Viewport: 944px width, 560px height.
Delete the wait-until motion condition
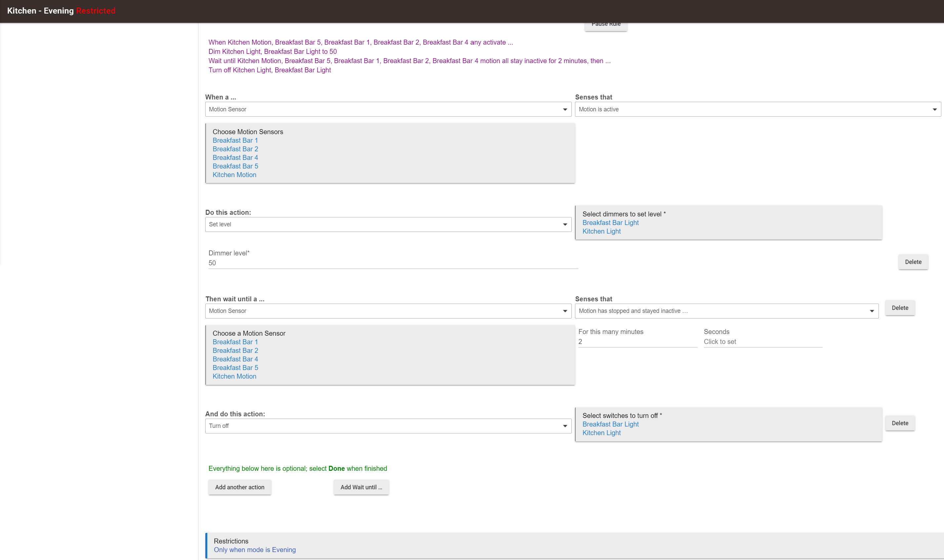[900, 308]
